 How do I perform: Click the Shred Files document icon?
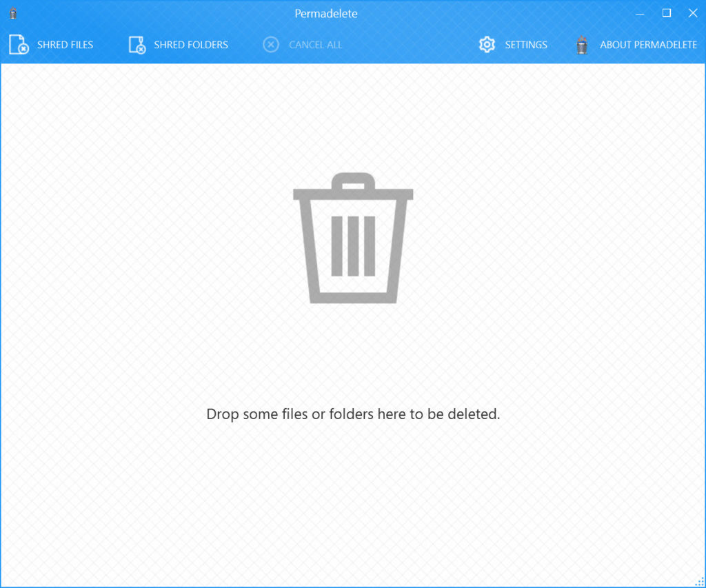[x=19, y=45]
